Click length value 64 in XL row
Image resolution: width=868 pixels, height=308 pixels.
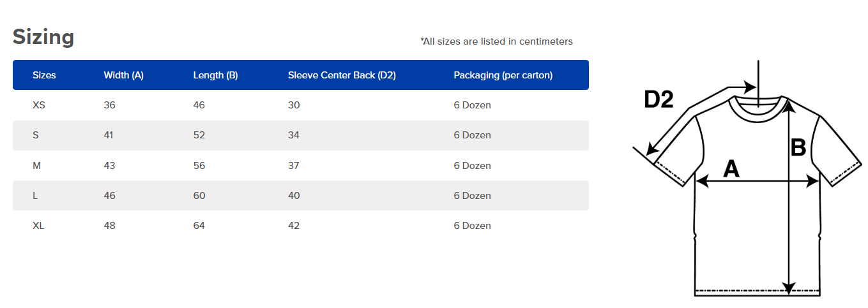[x=199, y=226]
